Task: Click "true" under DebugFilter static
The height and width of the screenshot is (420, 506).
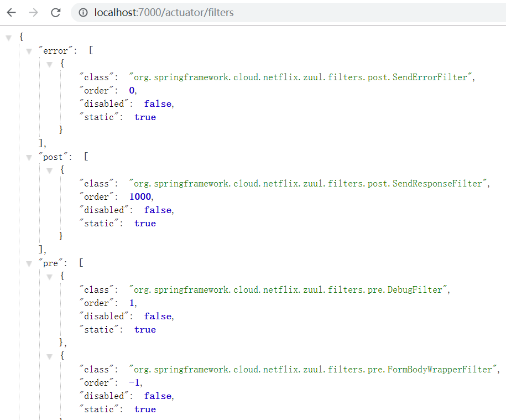Action: click(x=145, y=330)
